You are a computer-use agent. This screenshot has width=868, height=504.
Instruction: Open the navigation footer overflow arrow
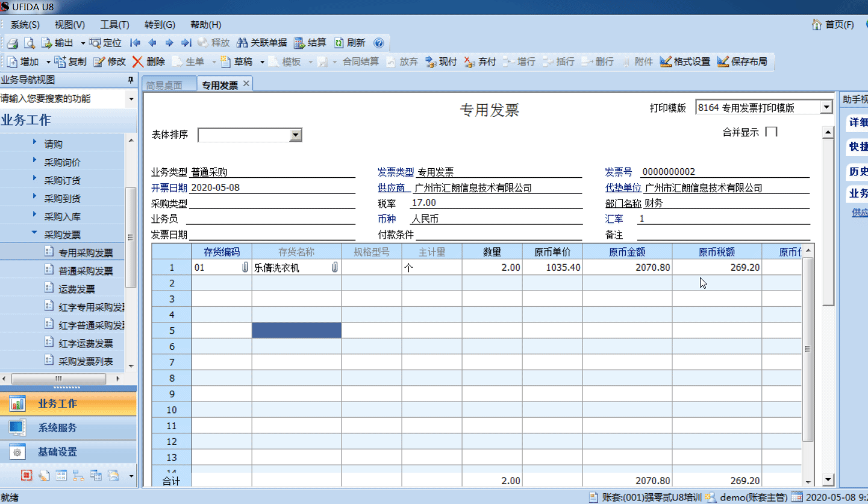point(131,476)
